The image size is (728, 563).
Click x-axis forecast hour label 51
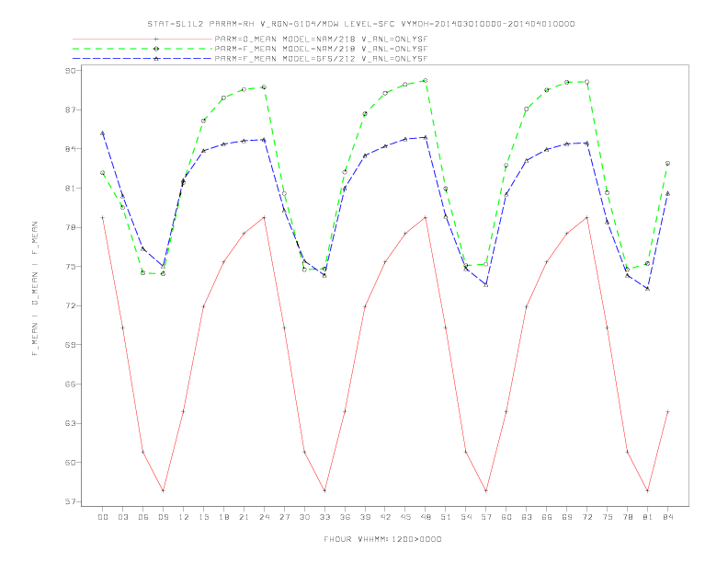coord(446,517)
